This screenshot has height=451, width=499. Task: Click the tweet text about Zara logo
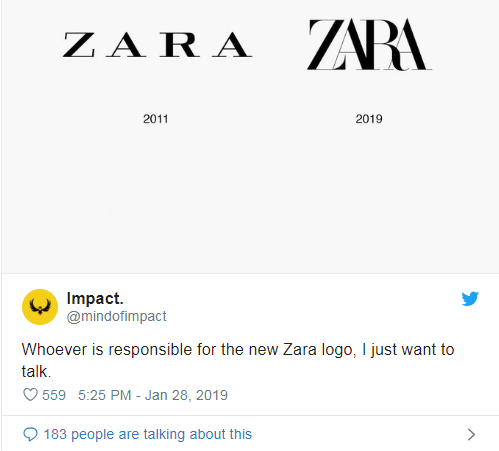click(x=238, y=360)
